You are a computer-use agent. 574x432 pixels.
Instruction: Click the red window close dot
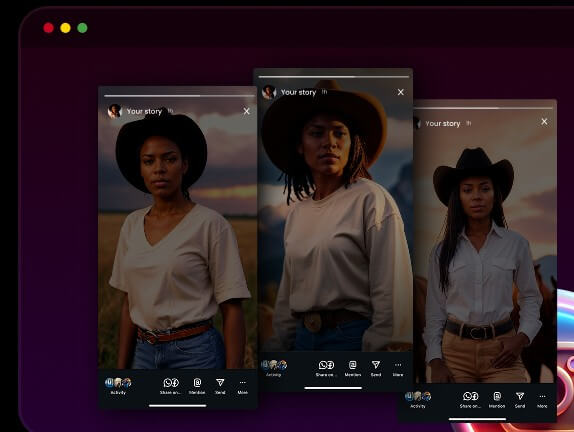pos(49,28)
